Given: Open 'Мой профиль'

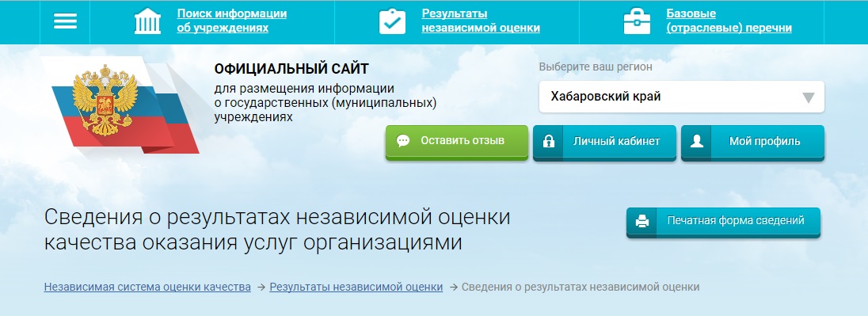Looking at the screenshot, I should click(x=752, y=142).
